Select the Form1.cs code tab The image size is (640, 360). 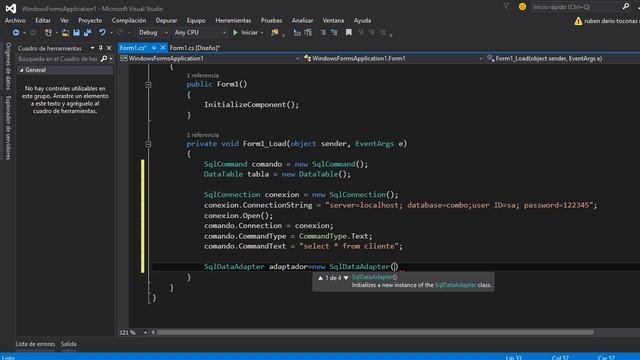click(x=133, y=48)
